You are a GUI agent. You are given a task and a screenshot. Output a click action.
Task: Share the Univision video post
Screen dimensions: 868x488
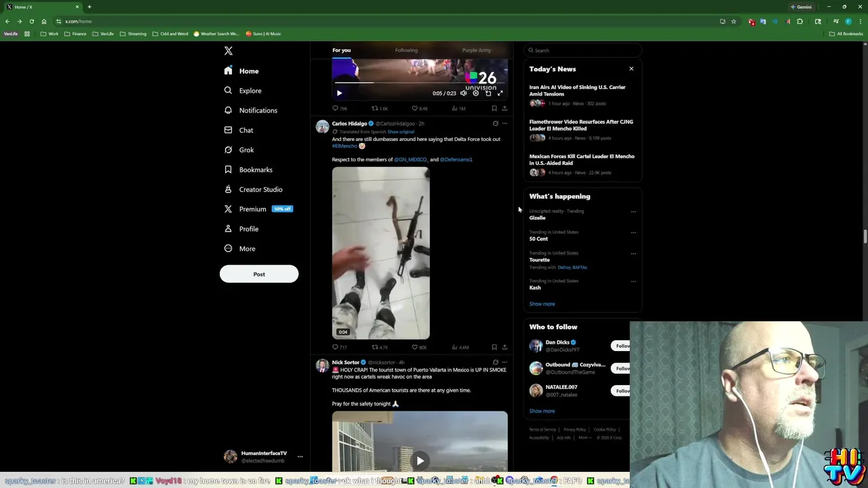click(x=505, y=108)
